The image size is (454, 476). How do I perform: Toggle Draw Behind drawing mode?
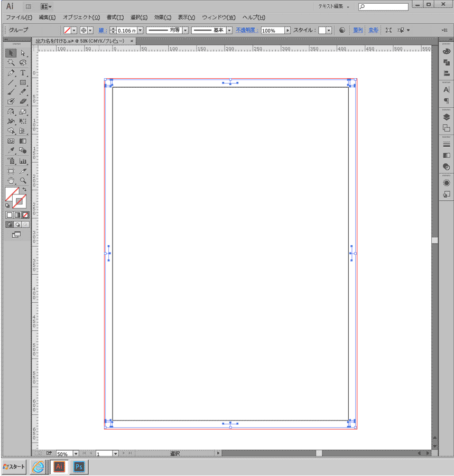17,224
